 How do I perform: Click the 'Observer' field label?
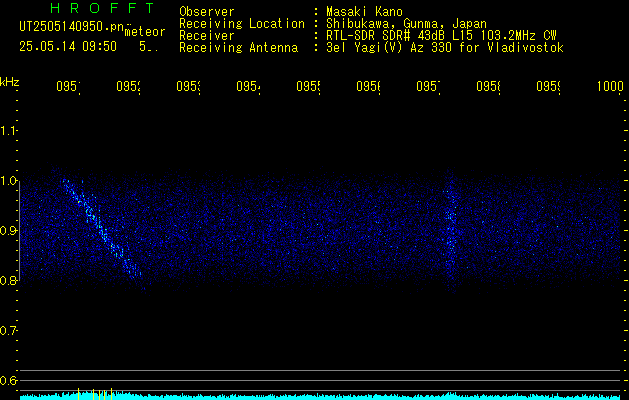(207, 12)
